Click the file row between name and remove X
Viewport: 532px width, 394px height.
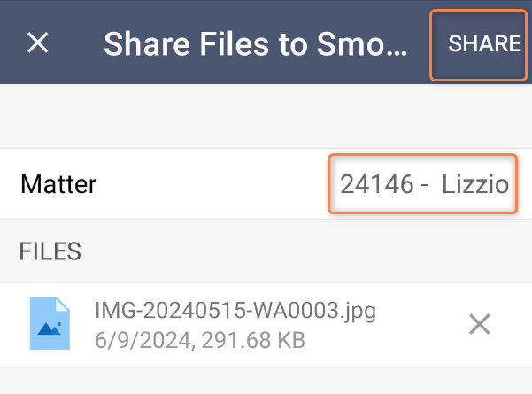tap(420, 324)
